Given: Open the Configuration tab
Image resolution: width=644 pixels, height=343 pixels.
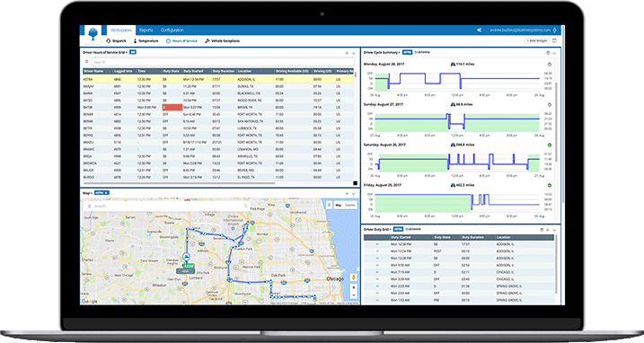Looking at the screenshot, I should [x=172, y=31].
